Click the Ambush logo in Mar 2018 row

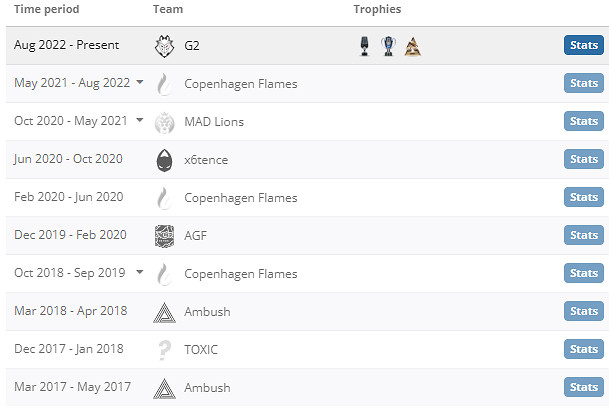(x=165, y=312)
